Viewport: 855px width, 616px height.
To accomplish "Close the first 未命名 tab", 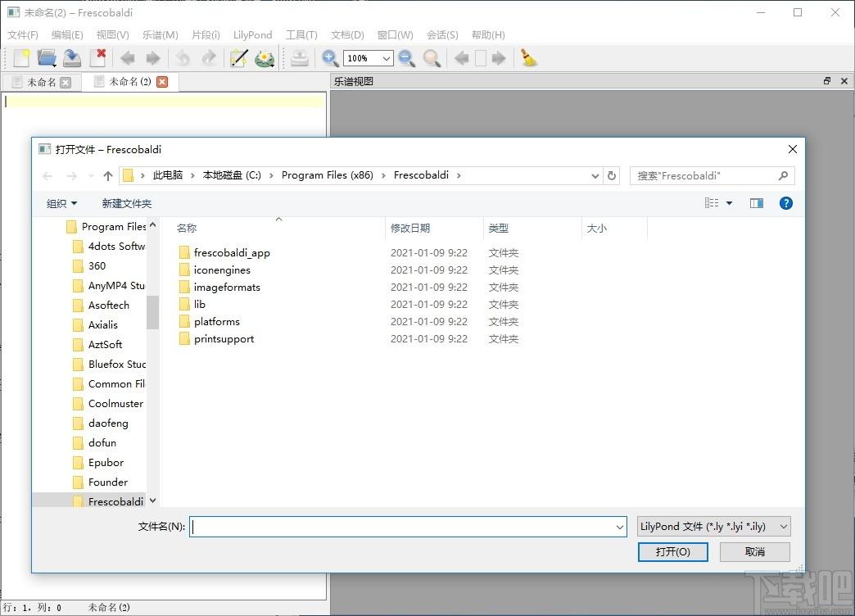I will tap(66, 83).
